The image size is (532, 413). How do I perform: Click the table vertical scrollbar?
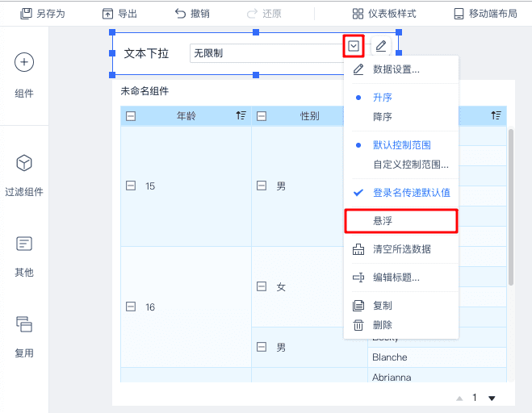coord(511,207)
